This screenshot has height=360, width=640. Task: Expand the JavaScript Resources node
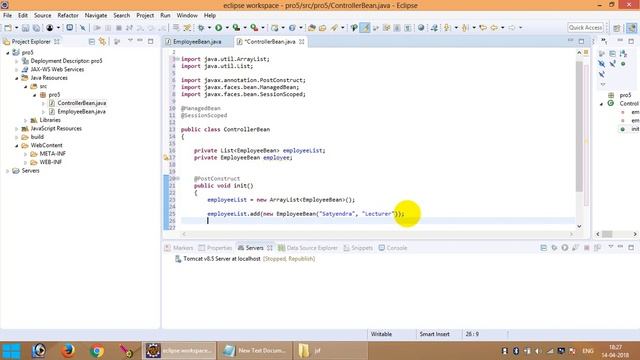tap(17, 129)
